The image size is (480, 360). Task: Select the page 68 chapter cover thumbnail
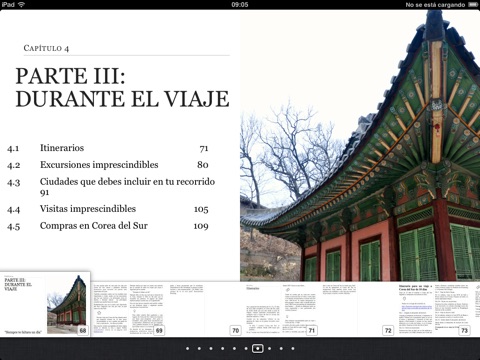pyautogui.click(x=45, y=304)
